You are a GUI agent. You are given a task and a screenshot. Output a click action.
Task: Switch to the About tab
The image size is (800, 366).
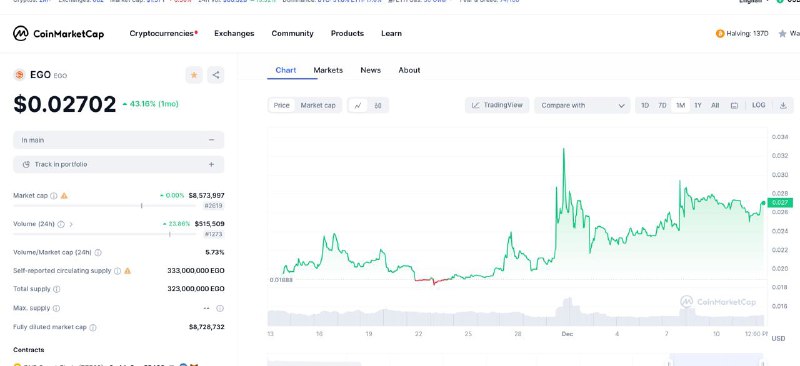[x=409, y=70]
